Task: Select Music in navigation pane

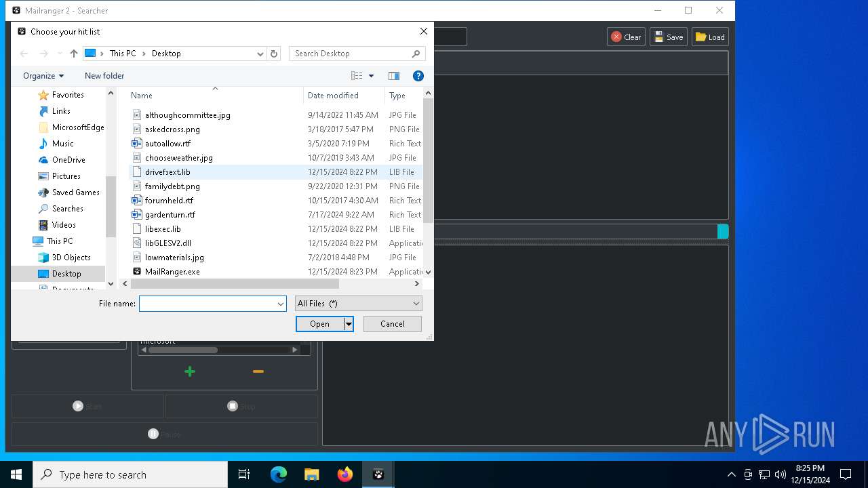Action: (x=63, y=144)
